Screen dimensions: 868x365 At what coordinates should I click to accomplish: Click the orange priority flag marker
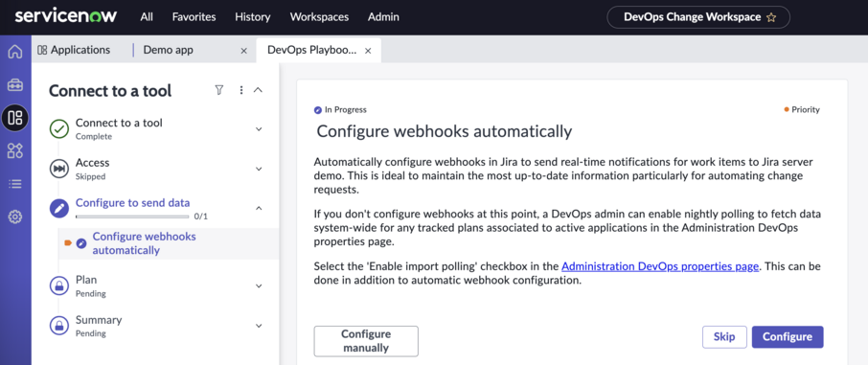coord(68,243)
